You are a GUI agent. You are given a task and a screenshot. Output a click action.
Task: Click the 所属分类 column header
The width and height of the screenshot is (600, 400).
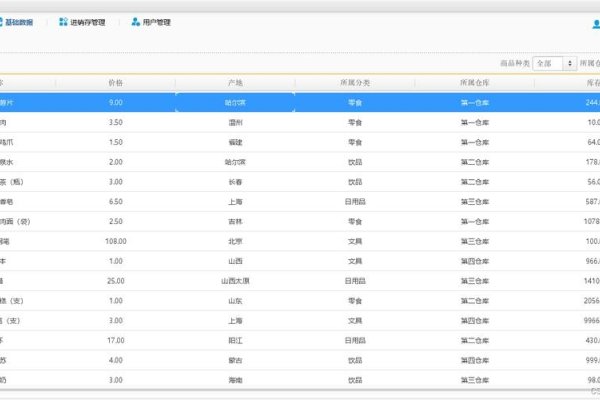[x=355, y=83]
